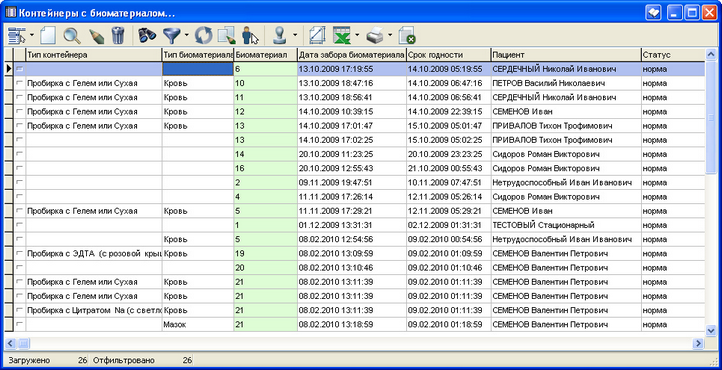Click the window app icon in title bar
This screenshot has width=722, height=370.
coord(10,12)
